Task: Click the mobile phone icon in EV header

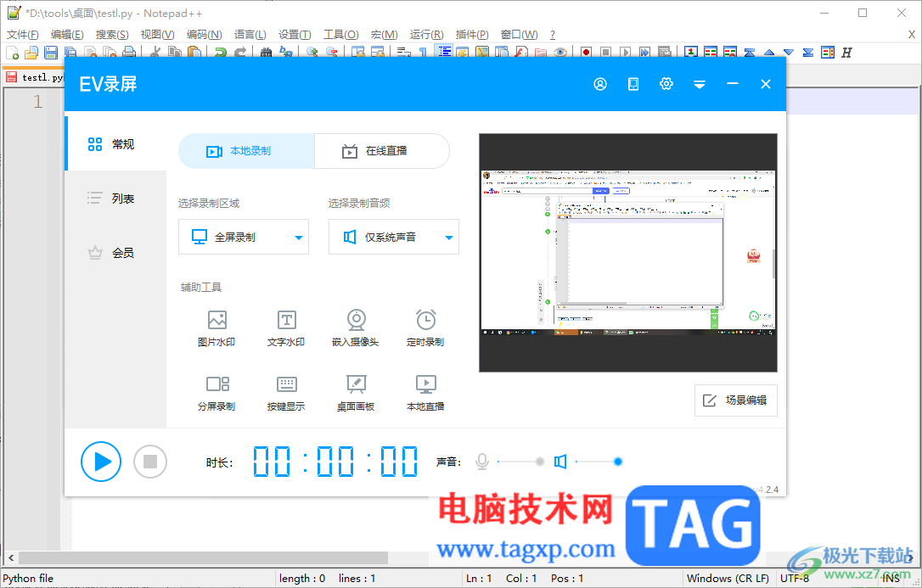Action: (x=632, y=84)
